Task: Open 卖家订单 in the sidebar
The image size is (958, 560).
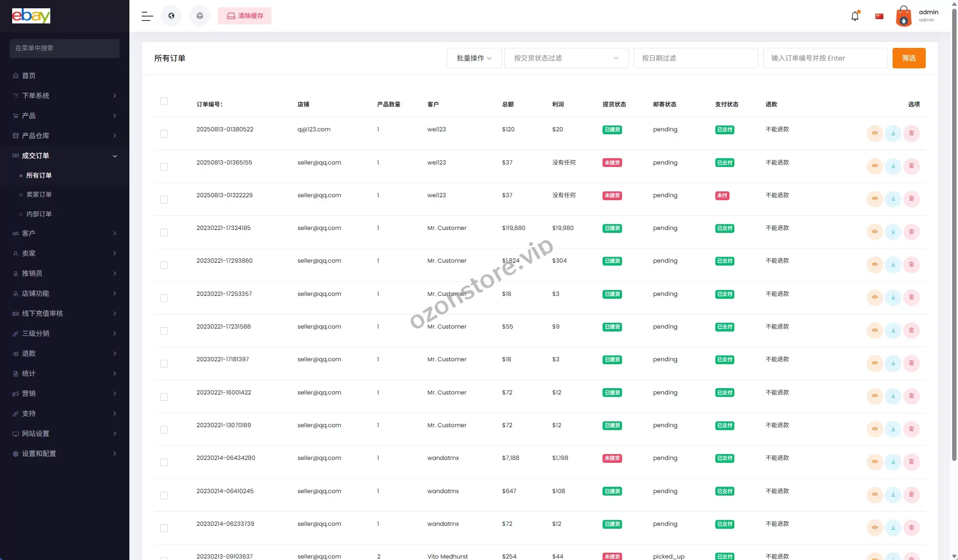Action: point(39,194)
